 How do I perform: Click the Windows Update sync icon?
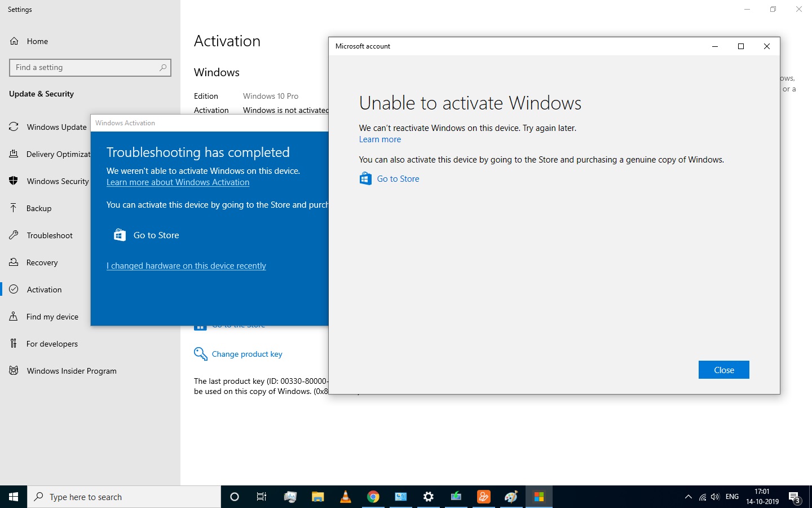(14, 127)
